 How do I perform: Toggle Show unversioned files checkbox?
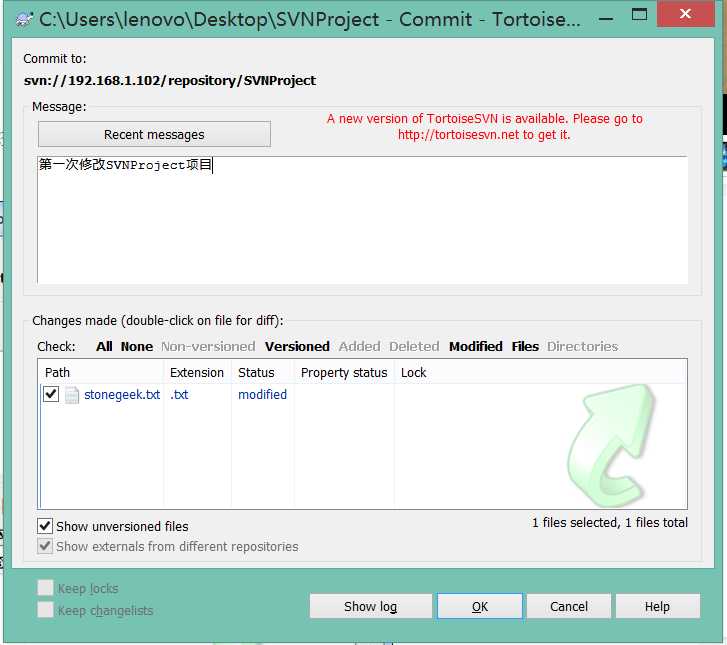pos(45,526)
